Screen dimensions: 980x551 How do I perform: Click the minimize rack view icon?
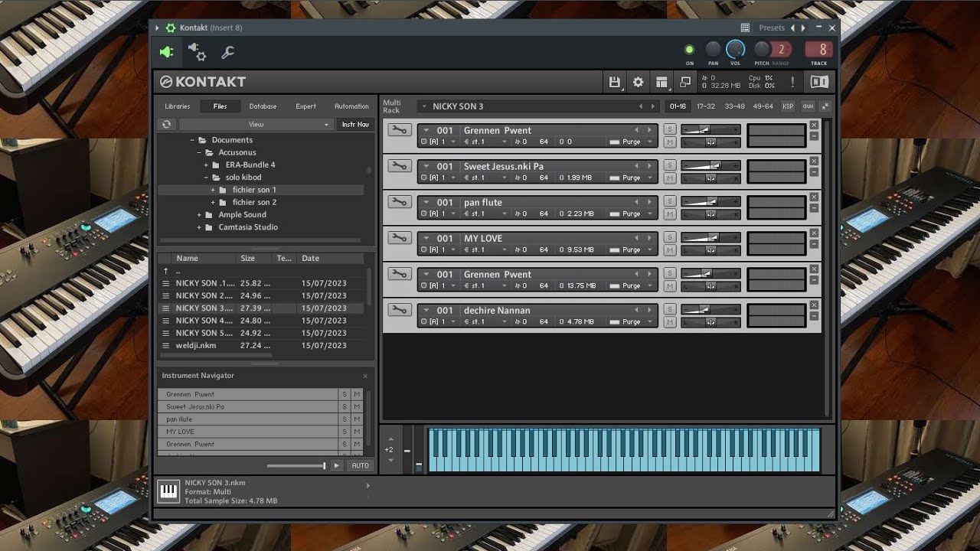(685, 82)
